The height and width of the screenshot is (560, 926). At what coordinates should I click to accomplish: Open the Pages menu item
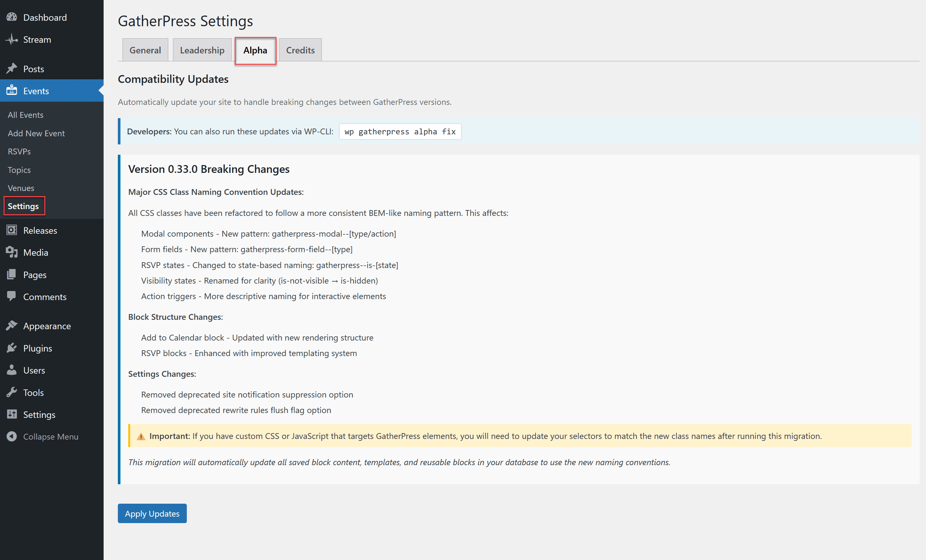click(x=51, y=274)
